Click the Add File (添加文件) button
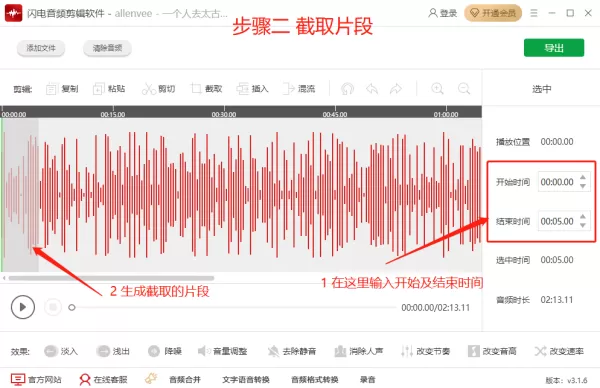 [41, 48]
